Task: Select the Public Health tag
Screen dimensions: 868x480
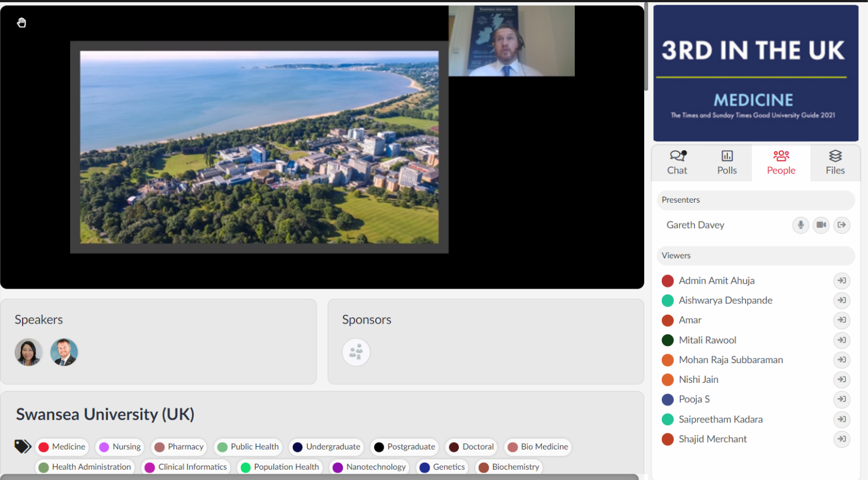Action: (x=248, y=447)
